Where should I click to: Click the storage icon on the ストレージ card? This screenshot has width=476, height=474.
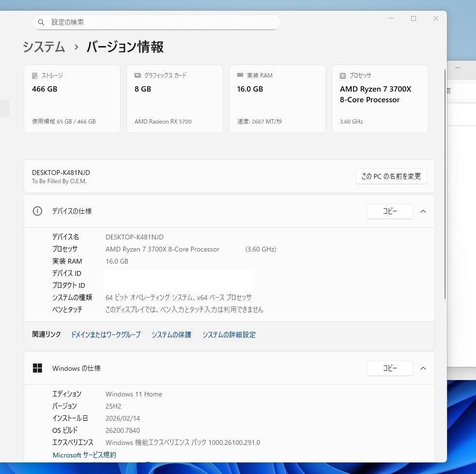point(34,75)
